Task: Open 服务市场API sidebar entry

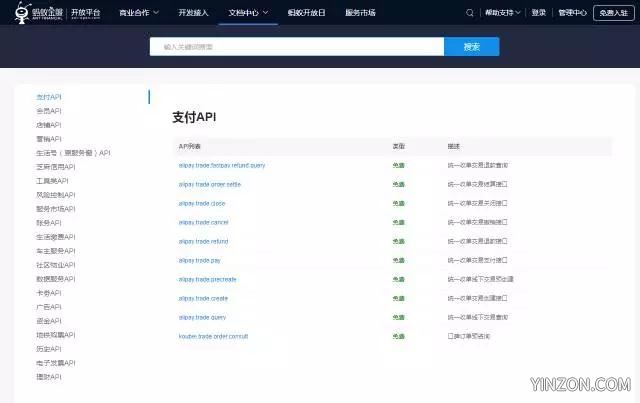Action: (x=56, y=209)
